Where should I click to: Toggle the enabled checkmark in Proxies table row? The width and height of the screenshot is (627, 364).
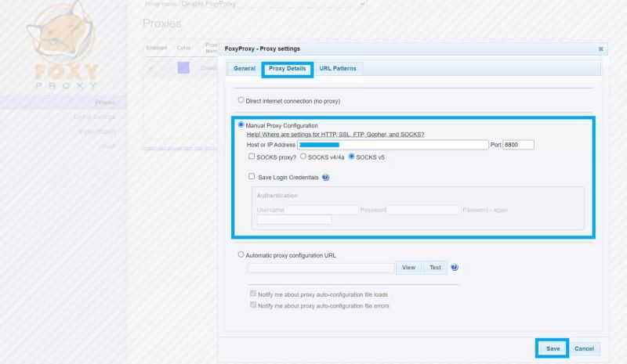point(151,68)
